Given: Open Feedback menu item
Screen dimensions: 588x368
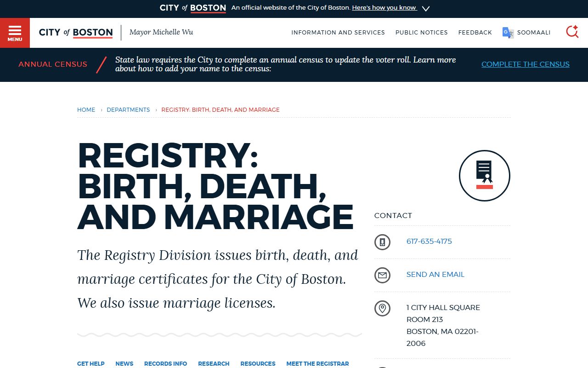Looking at the screenshot, I should (475, 33).
